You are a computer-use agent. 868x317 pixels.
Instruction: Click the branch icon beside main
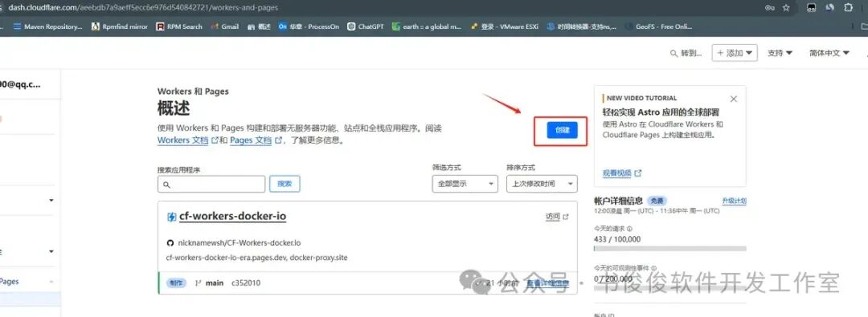pos(199,282)
